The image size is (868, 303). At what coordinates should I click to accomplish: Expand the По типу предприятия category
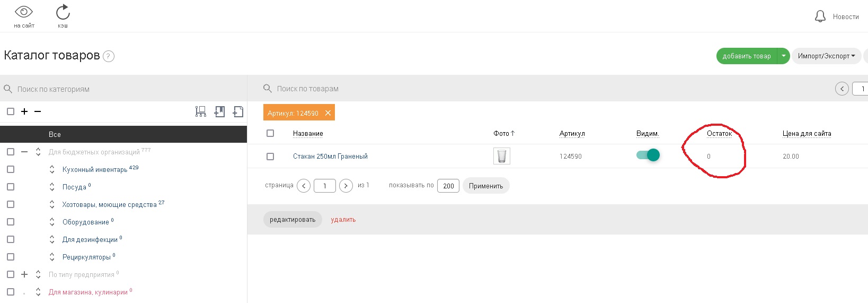click(x=24, y=274)
